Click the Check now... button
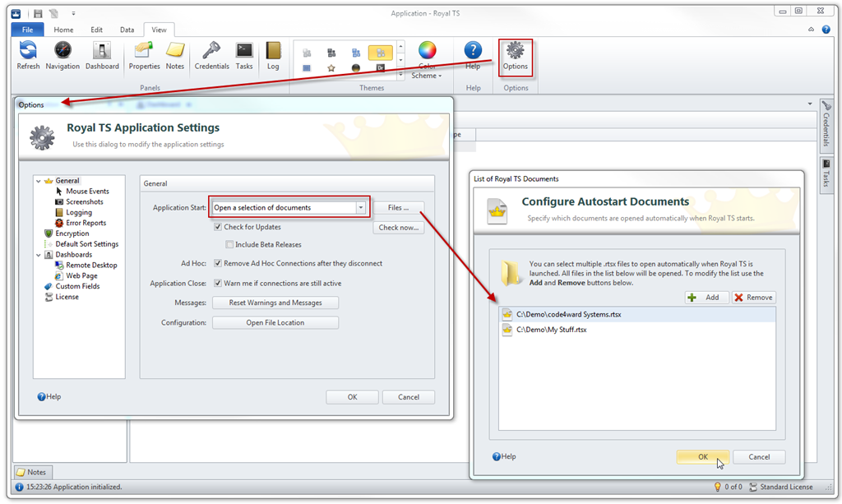This screenshot has height=504, width=842. (398, 228)
